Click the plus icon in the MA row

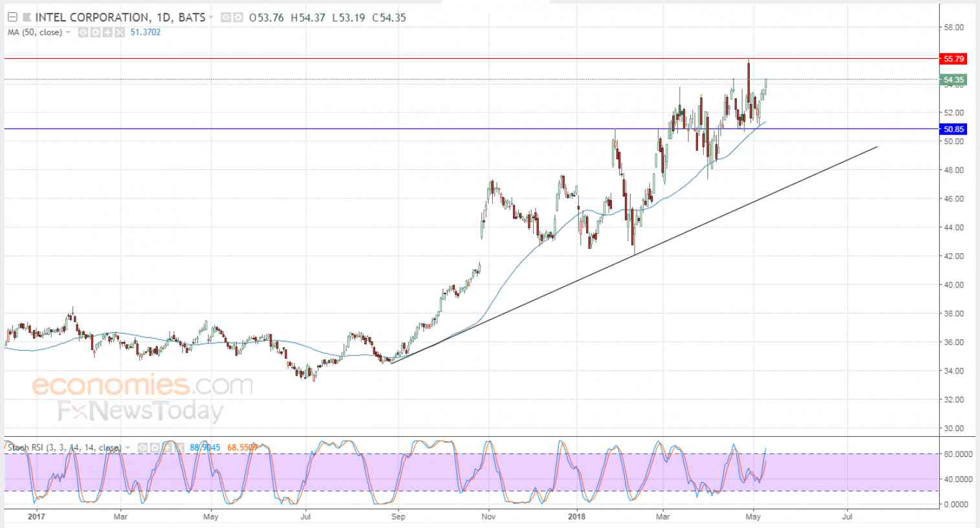coord(107,32)
